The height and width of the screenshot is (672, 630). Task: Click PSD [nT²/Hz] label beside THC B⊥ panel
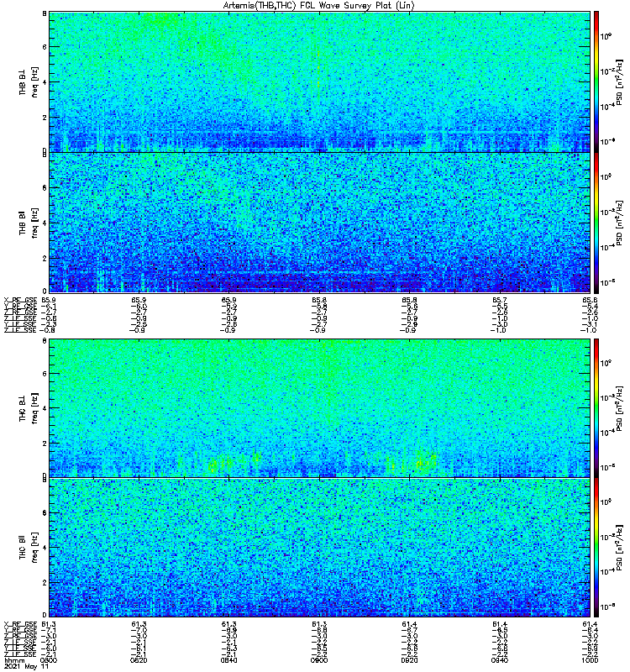[619, 408]
